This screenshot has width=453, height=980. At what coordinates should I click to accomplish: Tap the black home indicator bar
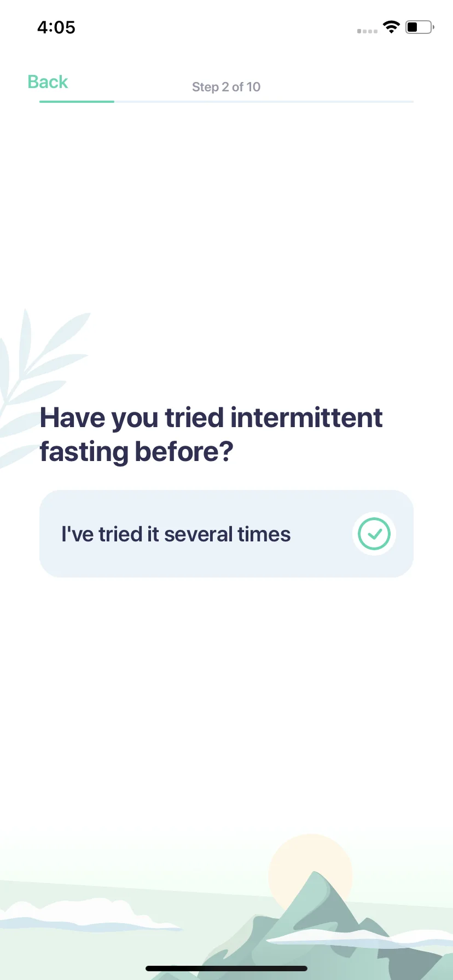pyautogui.click(x=226, y=969)
